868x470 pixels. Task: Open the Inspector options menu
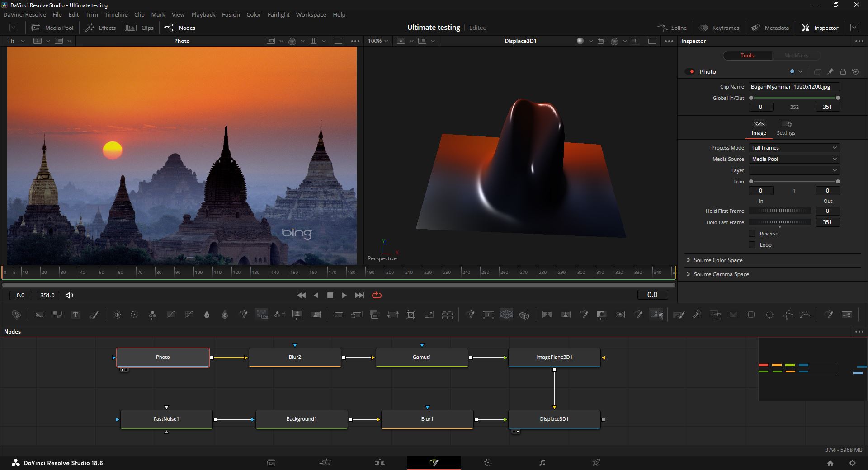point(859,41)
